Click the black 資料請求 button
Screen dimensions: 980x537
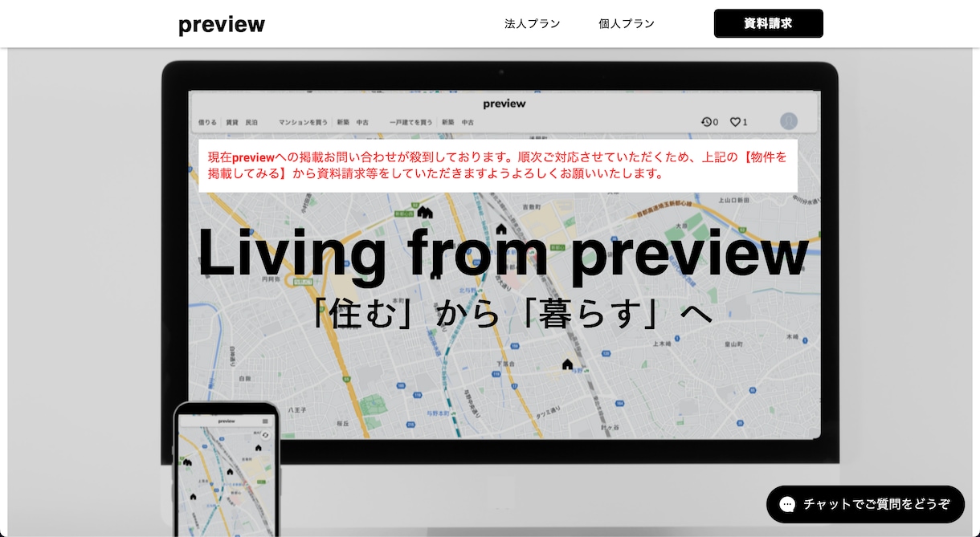pyautogui.click(x=769, y=23)
